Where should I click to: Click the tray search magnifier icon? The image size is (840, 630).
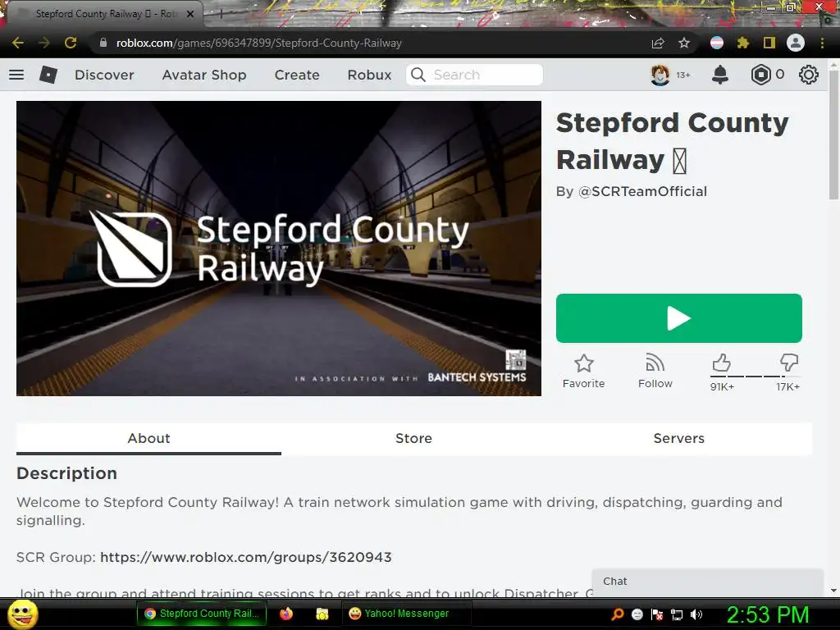618,614
